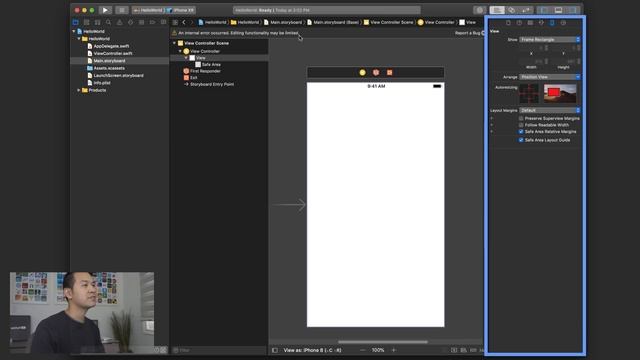
Task: Collapse View Controller Scene in outline
Action: coord(174,43)
